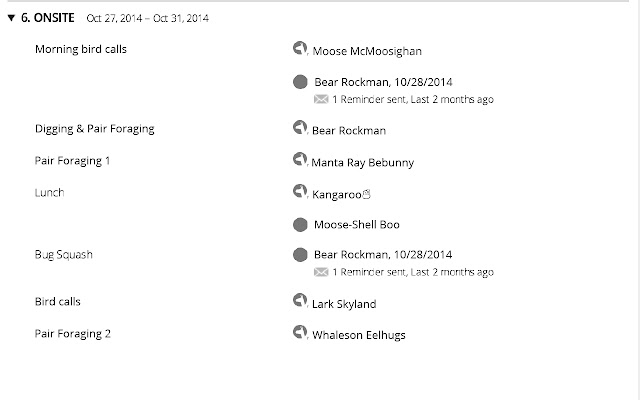This screenshot has width=640, height=400.
Task: Click the 6. ONSITE section heading
Action: click(x=48, y=18)
